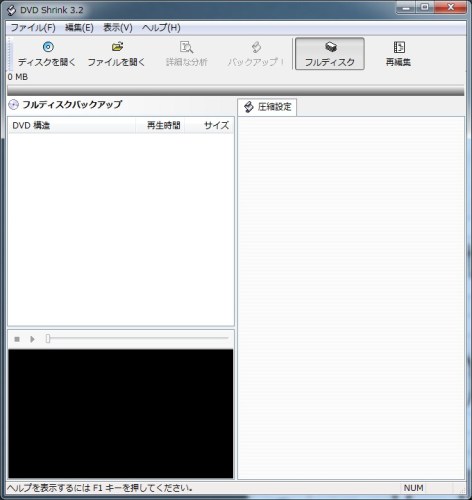Click the フルディスクバックアップ heading text

(x=72, y=105)
